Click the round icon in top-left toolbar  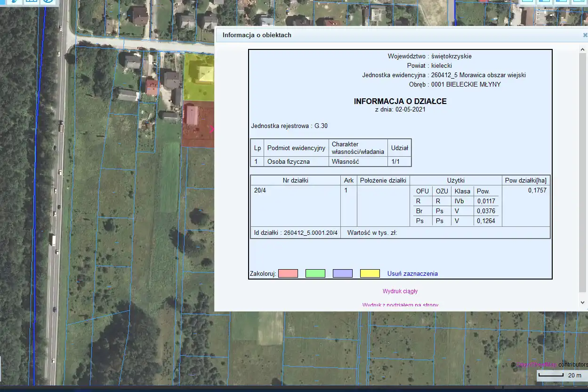coord(47,1)
